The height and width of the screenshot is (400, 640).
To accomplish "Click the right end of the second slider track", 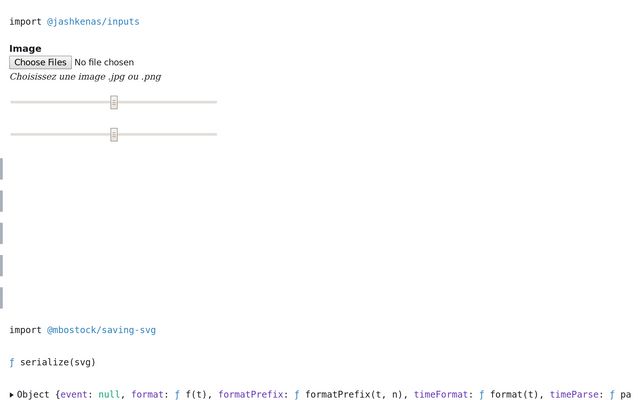I will (x=214, y=134).
